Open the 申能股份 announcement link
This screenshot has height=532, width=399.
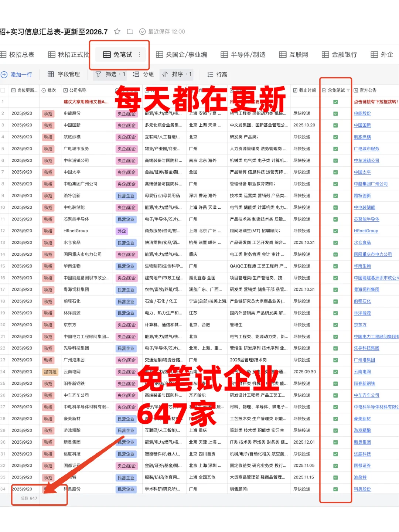pos(362,113)
